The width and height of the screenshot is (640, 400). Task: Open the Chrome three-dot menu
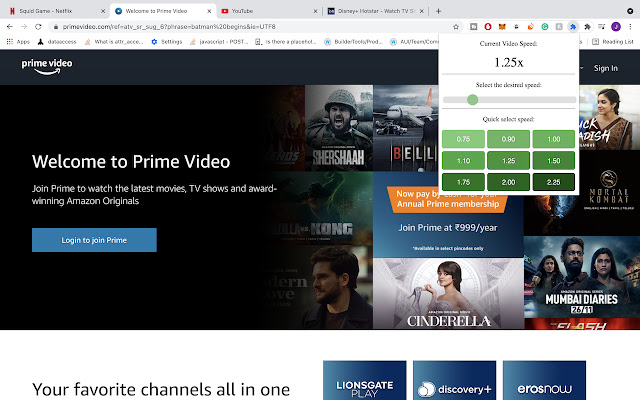pos(630,26)
